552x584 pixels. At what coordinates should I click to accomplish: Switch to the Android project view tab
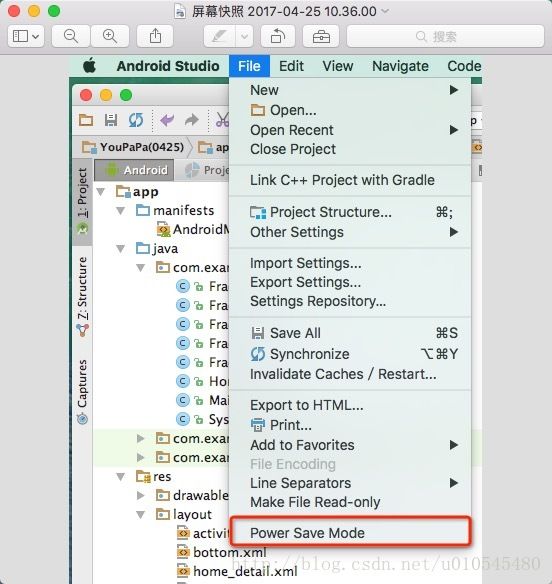click(x=134, y=170)
